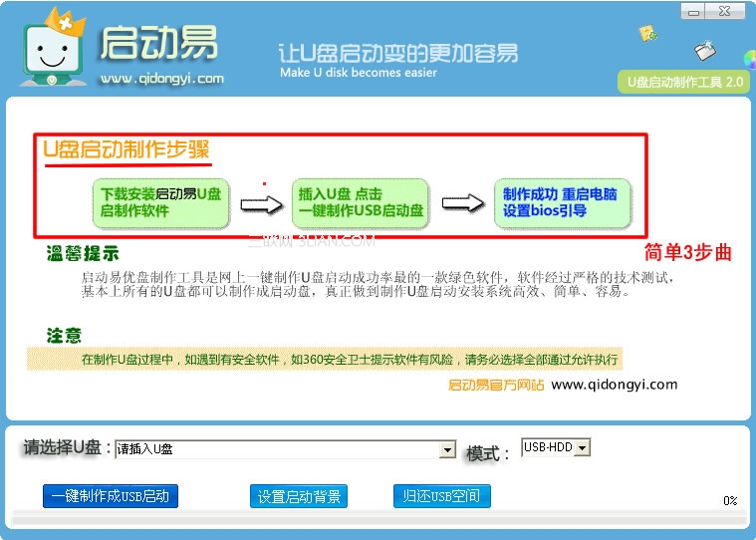This screenshot has width=756, height=540.
Task: Click the 简单3步曲 red text
Action: [688, 252]
